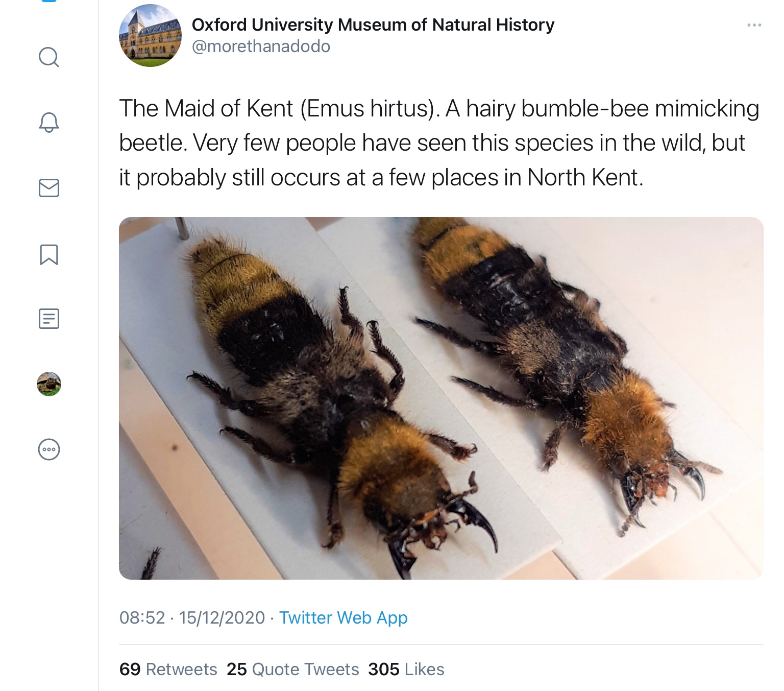784x691 pixels.
Task: View the 305 Likes list
Action: click(406, 669)
